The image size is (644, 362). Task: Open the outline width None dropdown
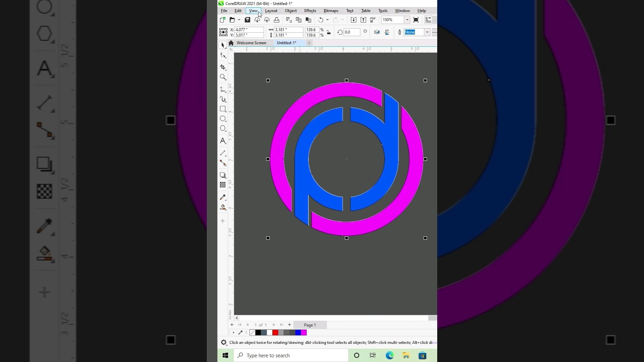click(x=427, y=32)
